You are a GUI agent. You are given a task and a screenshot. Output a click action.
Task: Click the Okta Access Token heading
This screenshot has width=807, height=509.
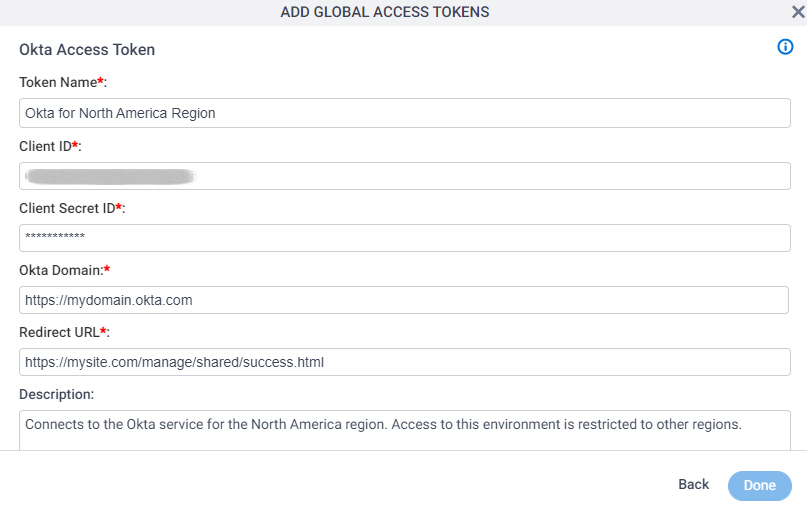point(87,49)
